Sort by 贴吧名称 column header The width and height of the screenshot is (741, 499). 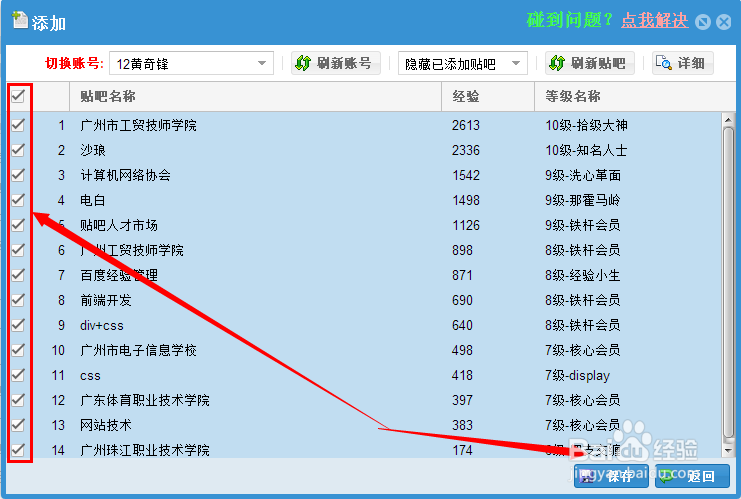[256, 96]
